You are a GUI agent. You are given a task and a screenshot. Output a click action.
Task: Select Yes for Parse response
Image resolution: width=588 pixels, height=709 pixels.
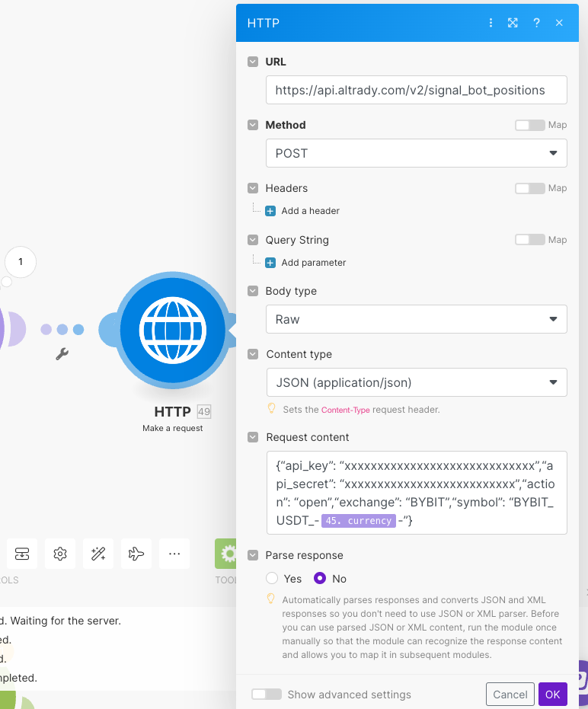pos(272,578)
